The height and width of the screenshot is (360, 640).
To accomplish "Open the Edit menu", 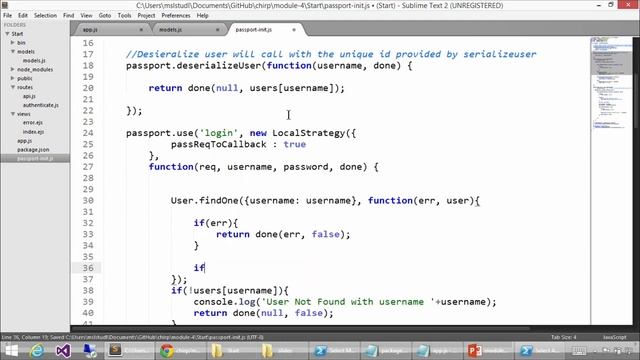I will [x=23, y=16].
